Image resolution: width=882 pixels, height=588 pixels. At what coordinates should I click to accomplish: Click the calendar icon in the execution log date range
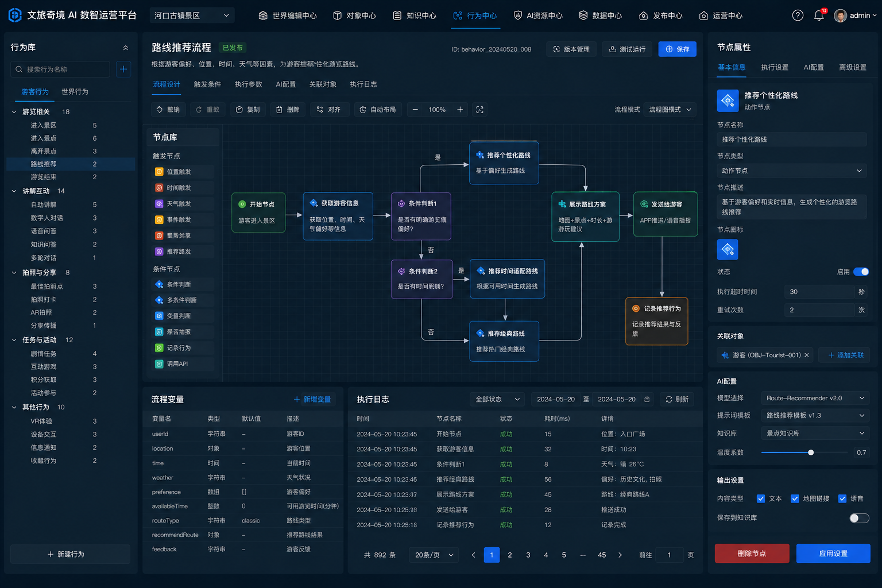647,400
